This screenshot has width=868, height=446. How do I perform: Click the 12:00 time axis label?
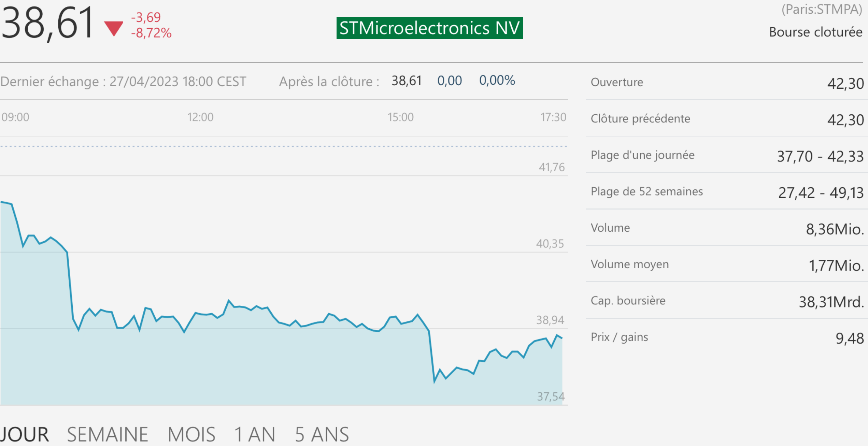(x=200, y=117)
